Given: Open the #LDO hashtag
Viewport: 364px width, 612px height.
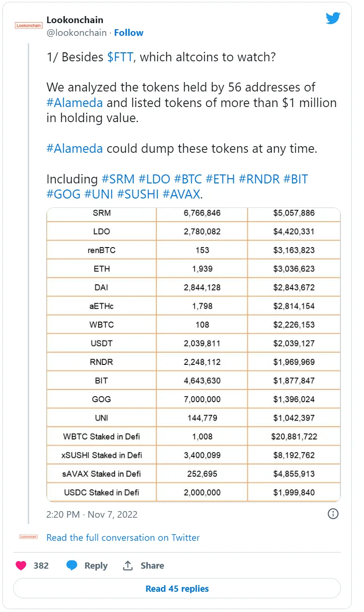Looking at the screenshot, I should tap(154, 179).
